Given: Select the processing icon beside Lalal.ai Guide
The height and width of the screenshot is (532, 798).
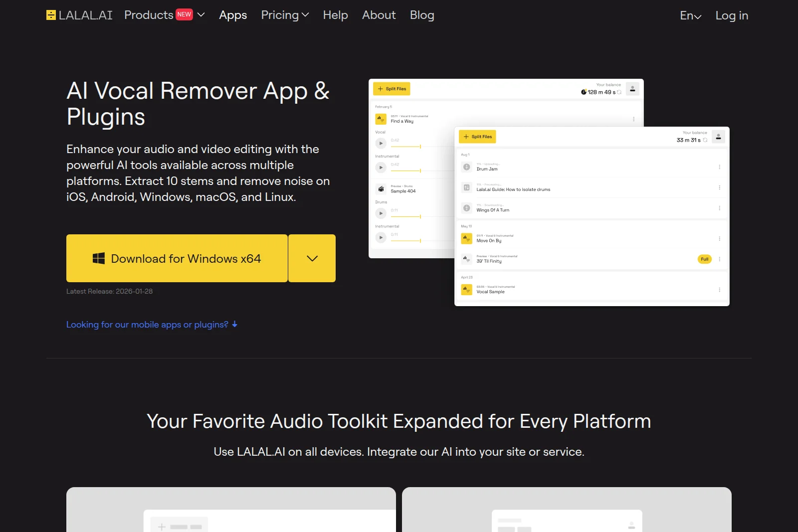Looking at the screenshot, I should [x=467, y=187].
